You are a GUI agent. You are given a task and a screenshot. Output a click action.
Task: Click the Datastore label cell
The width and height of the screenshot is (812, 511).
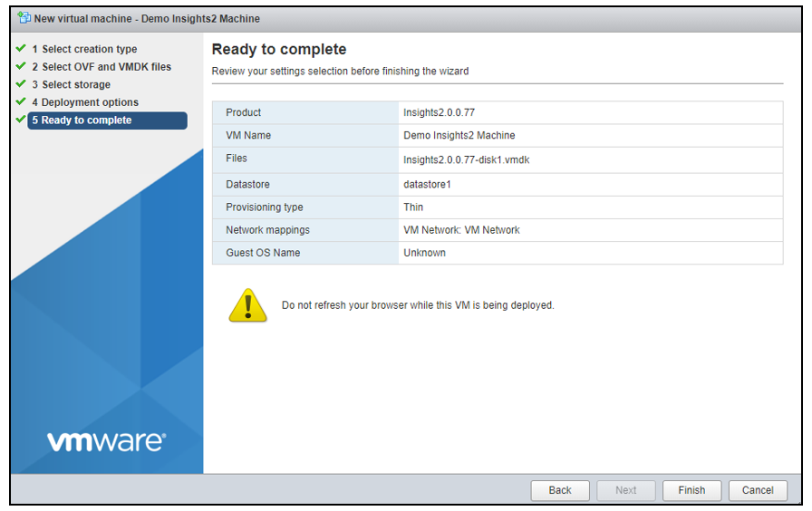[x=305, y=184]
